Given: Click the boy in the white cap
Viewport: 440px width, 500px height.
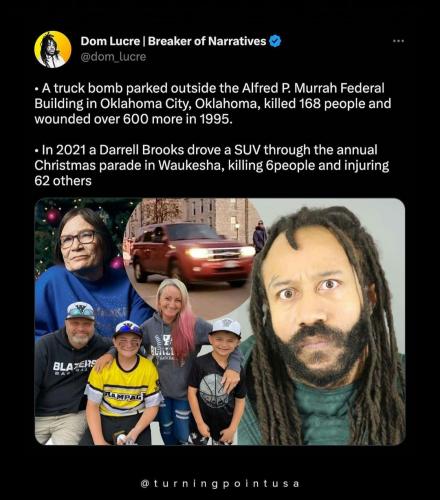Looking at the screenshot, I should pyautogui.click(x=218, y=380).
